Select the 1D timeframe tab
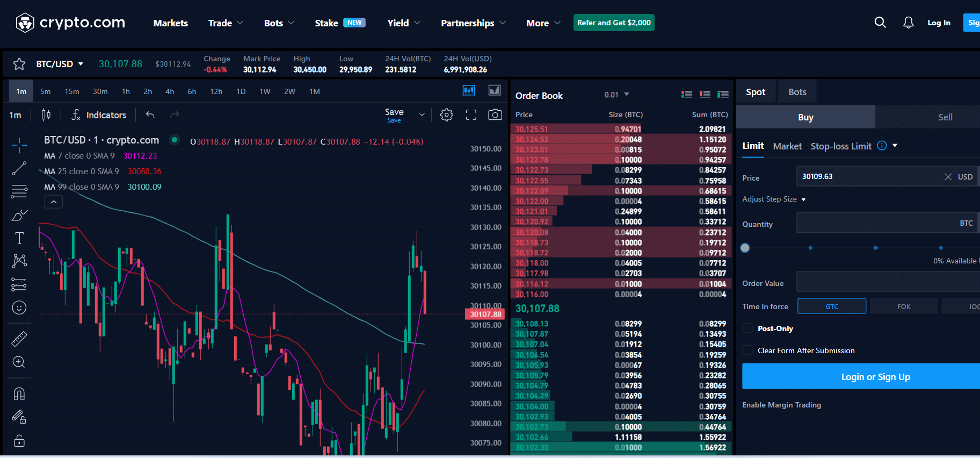 241,91
